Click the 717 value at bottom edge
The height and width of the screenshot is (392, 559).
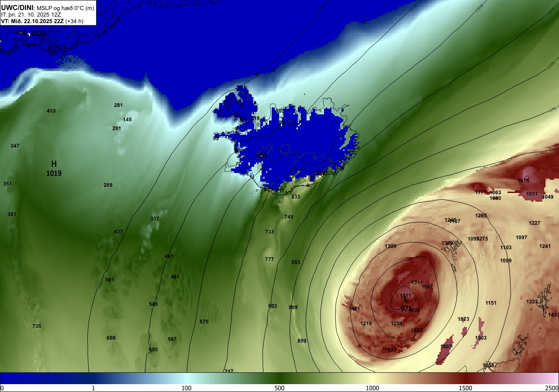tap(228, 371)
